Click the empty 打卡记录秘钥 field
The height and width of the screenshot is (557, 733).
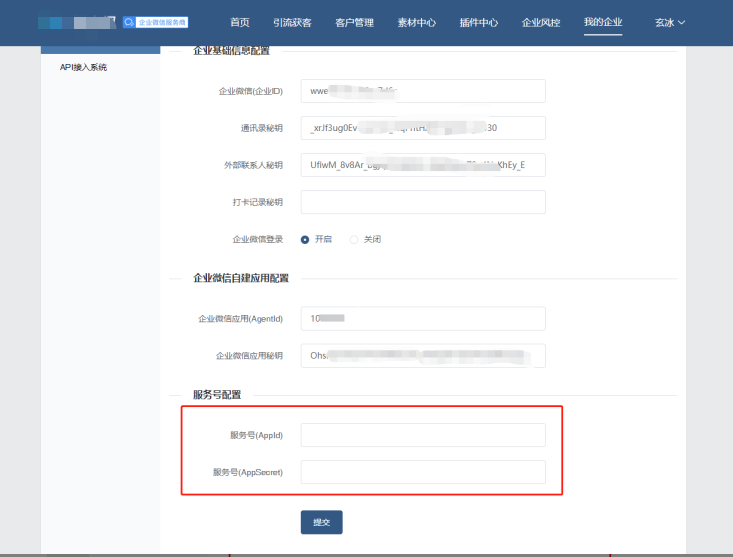point(423,202)
